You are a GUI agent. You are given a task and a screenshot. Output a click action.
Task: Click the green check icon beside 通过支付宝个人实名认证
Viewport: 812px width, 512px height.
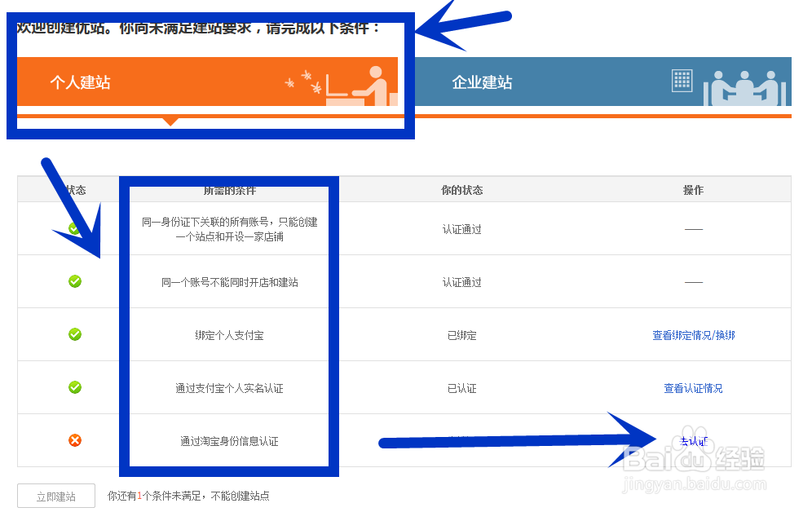pos(75,387)
